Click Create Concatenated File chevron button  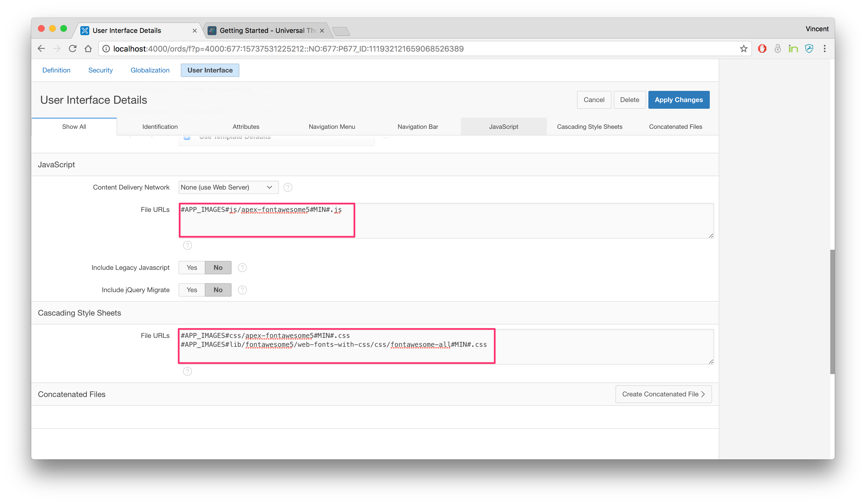(663, 394)
